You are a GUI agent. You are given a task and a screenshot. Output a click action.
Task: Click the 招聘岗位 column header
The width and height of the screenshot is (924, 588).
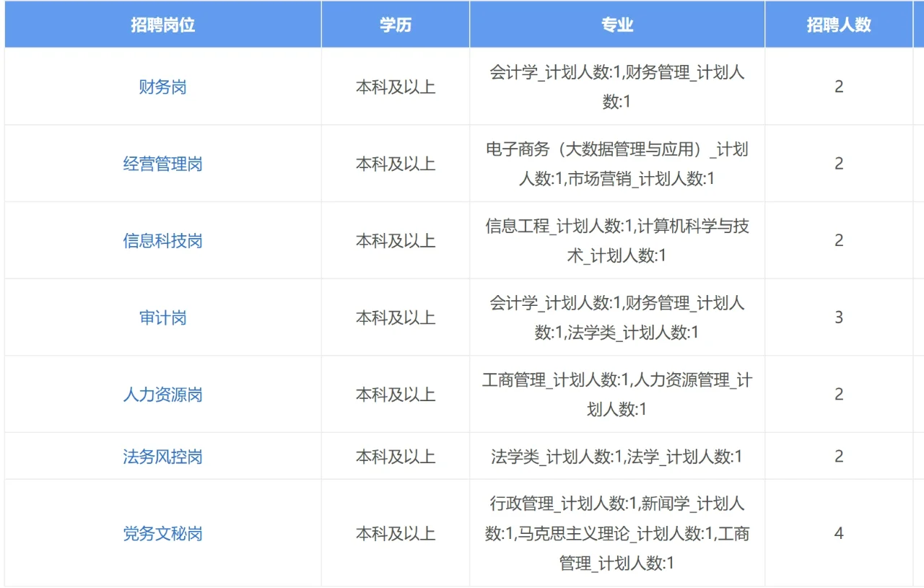coord(163,25)
